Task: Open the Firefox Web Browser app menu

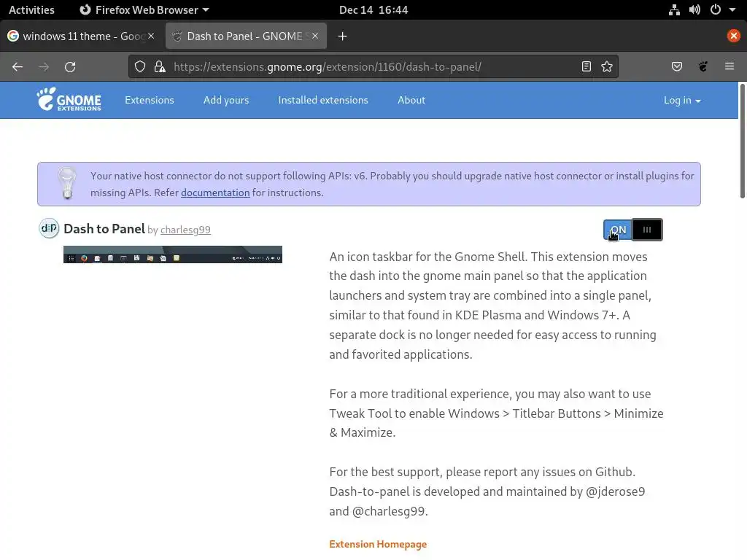Action: [x=144, y=9]
